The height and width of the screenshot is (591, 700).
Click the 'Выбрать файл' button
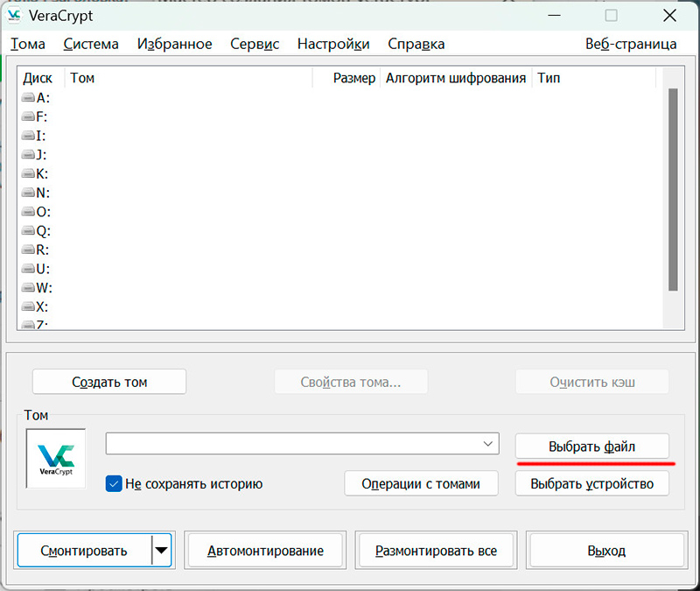(x=591, y=447)
